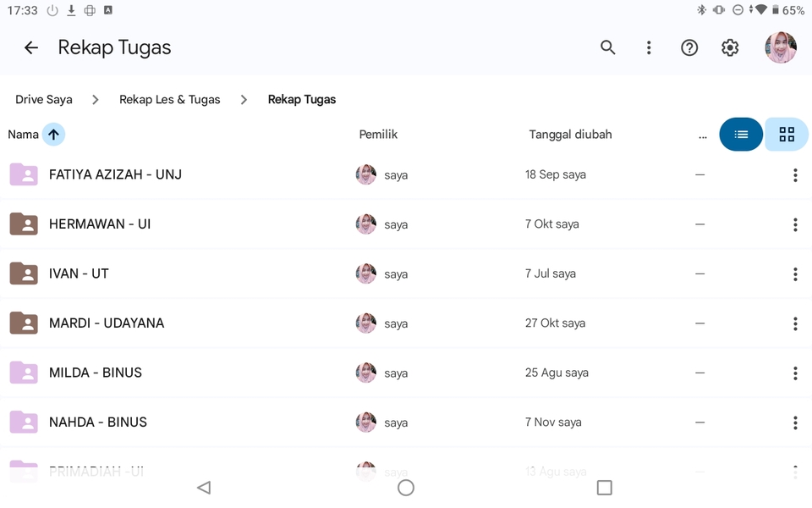Open more options for MARDI - UDAYANA
The image size is (812, 508).
pos(795,323)
